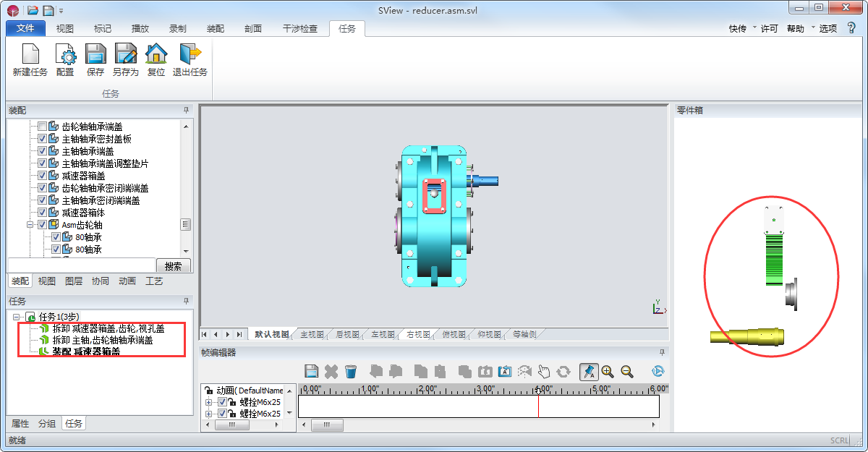The height and width of the screenshot is (452, 868).
Task: Open the 配置 (Configure) tool
Action: click(x=65, y=55)
